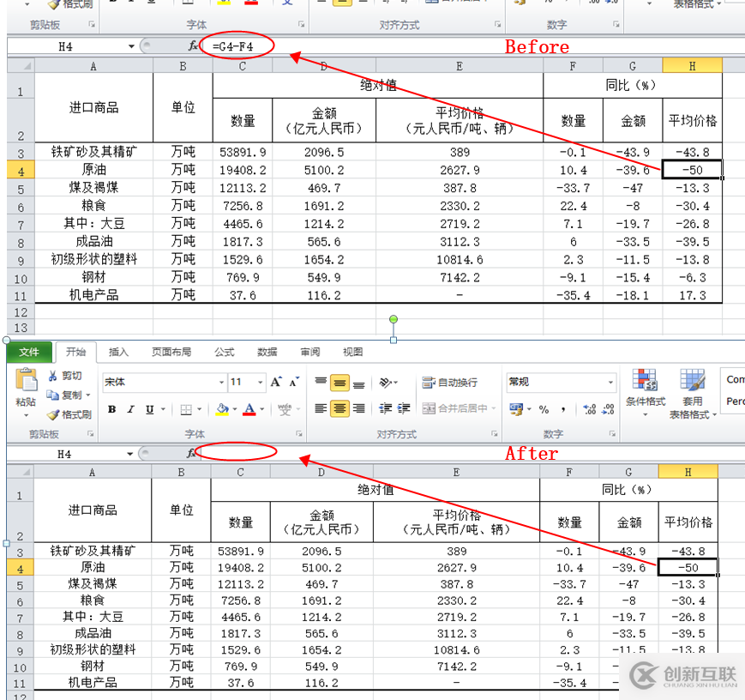Screen dimensions: 745x700
Task: Select cell H4 with -50 in After sheet
Action: pyautogui.click(x=688, y=567)
